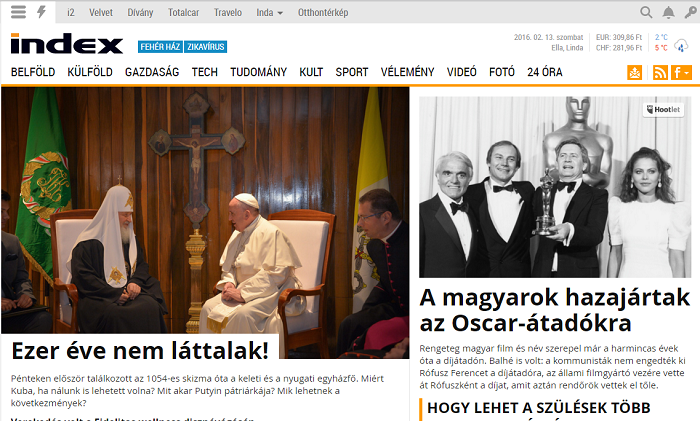Open Otthontérkép link

(x=323, y=13)
